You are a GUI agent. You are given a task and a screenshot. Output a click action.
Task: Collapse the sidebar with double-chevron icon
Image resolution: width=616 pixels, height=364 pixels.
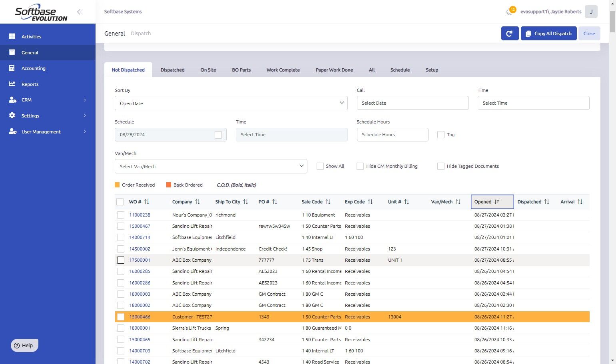tap(80, 12)
